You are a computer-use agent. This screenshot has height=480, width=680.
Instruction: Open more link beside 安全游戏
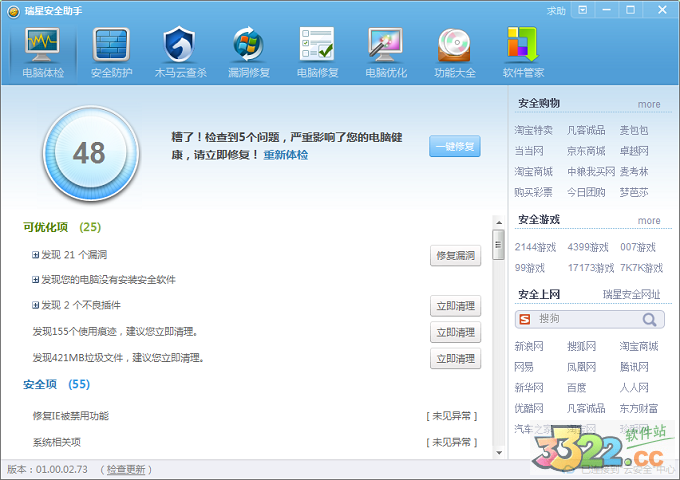click(649, 221)
